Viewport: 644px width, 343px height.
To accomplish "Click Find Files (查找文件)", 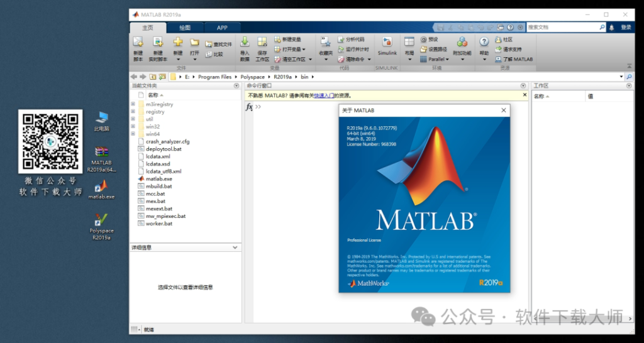I will [x=218, y=45].
